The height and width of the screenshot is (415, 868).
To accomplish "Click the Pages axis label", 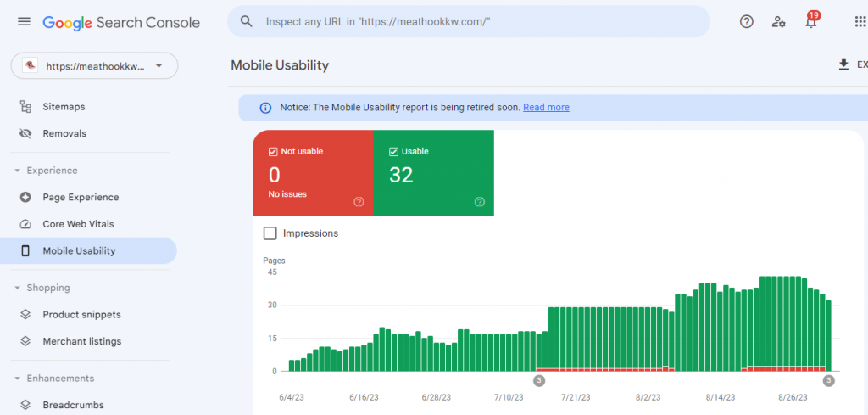I will coord(274,261).
